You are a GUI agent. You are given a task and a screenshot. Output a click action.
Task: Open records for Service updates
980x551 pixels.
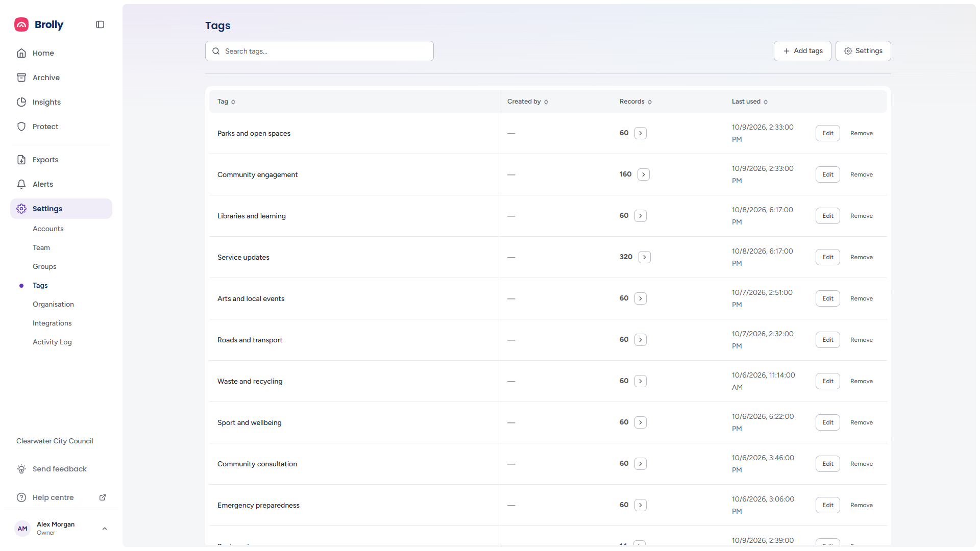coord(645,257)
